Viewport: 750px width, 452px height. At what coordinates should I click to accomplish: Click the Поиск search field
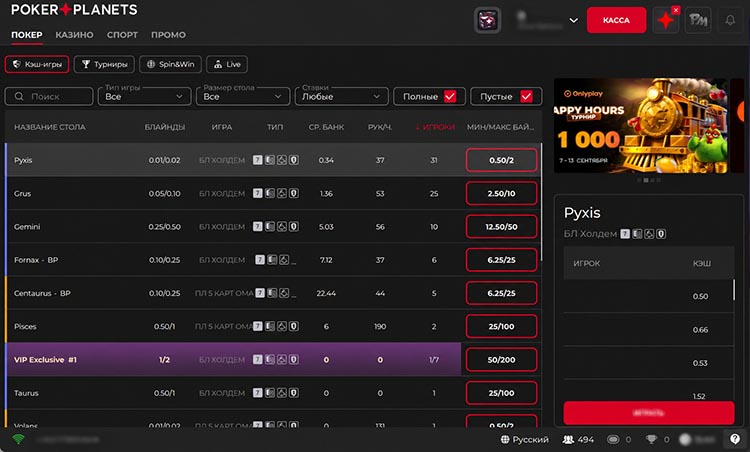pyautogui.click(x=49, y=96)
